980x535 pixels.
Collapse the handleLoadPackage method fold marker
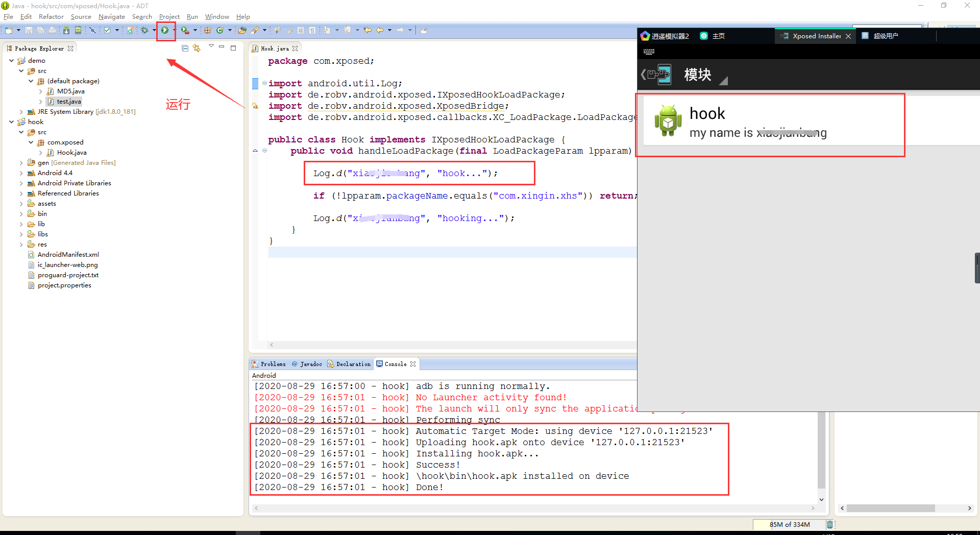[x=264, y=151]
